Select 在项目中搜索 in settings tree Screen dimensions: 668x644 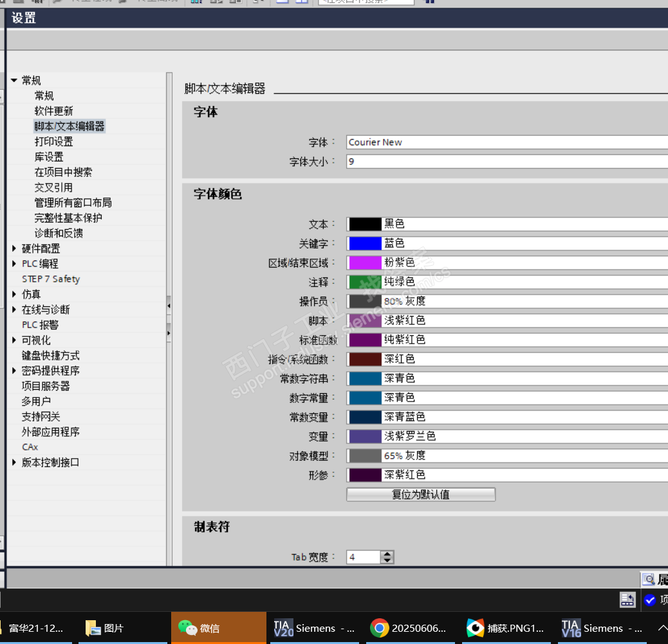pos(63,172)
